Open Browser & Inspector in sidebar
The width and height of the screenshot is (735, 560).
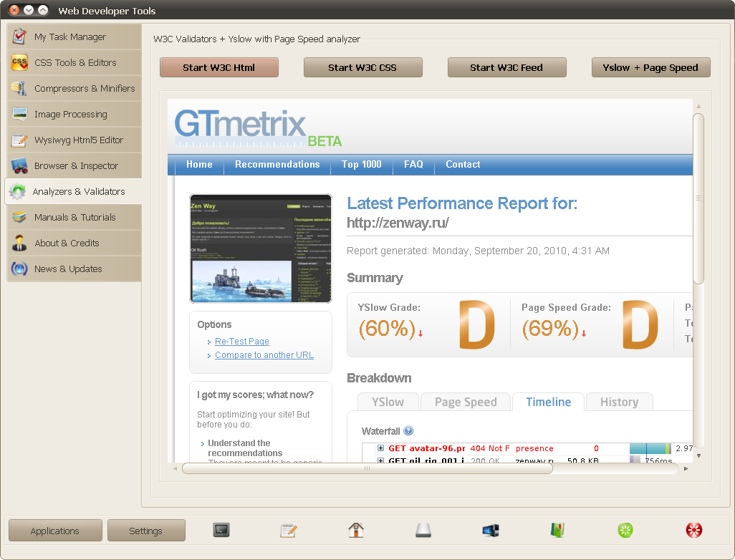tap(74, 165)
